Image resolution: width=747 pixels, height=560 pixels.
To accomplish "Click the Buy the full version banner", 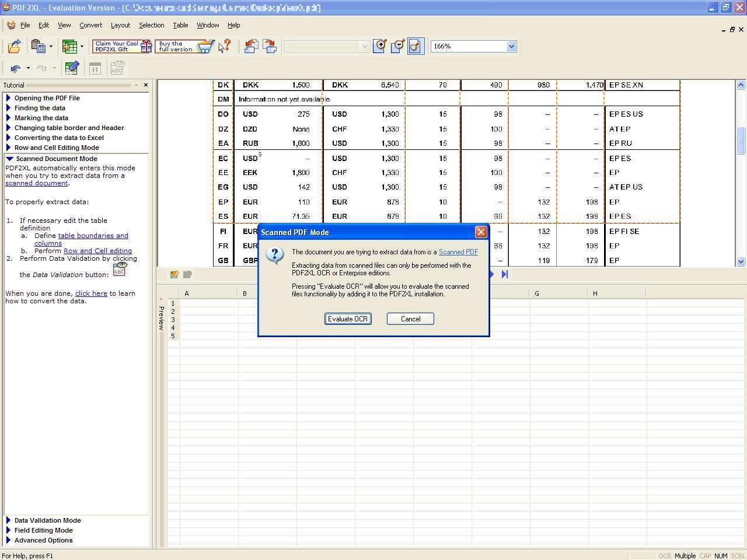I will (184, 46).
